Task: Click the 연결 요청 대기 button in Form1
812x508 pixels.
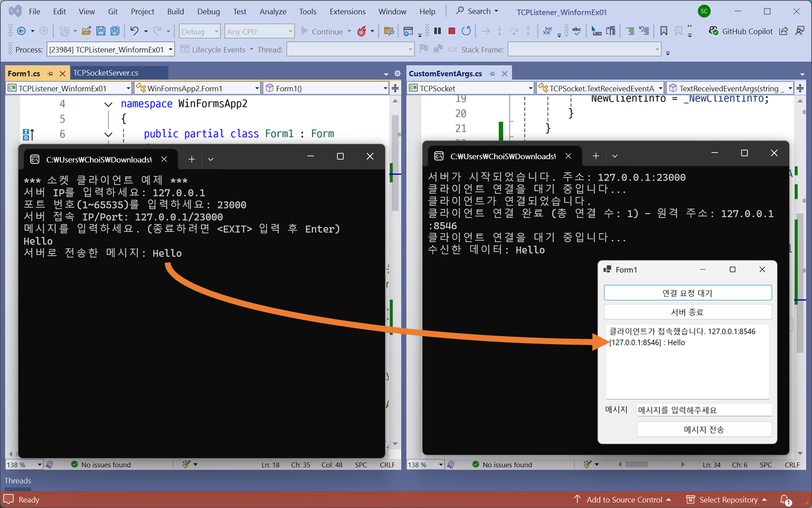Action: point(688,293)
